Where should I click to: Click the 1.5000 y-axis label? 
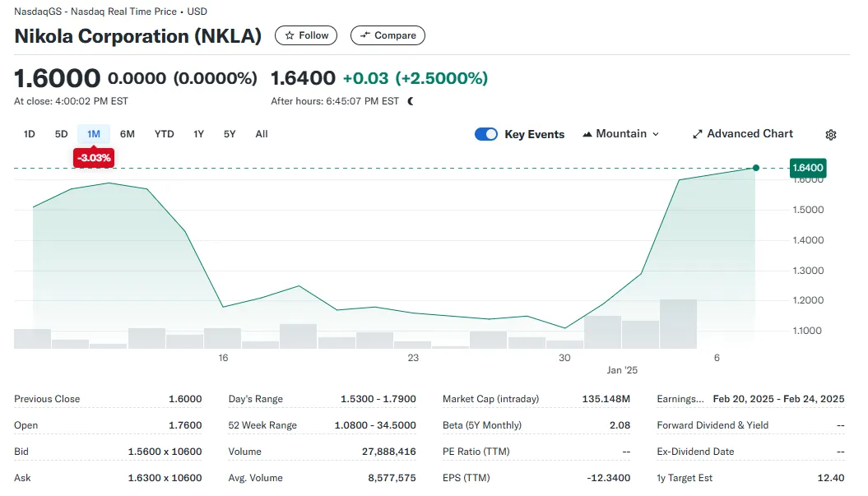point(808,210)
